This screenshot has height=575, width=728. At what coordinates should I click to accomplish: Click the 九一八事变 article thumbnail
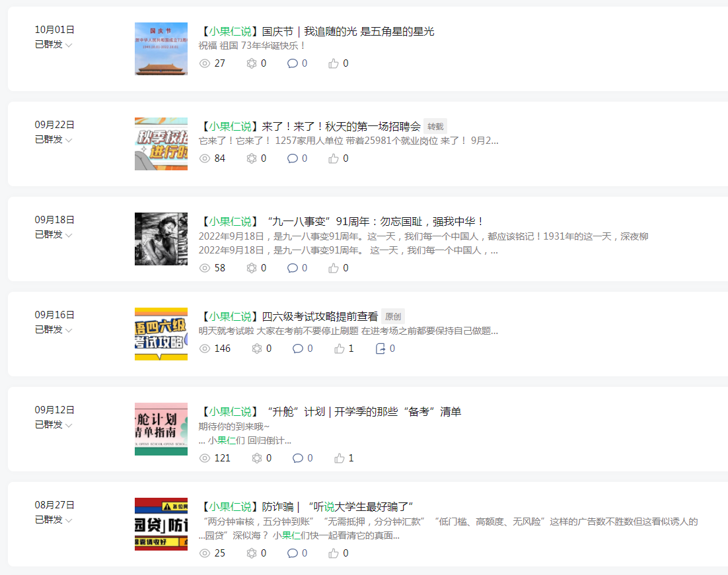161,239
